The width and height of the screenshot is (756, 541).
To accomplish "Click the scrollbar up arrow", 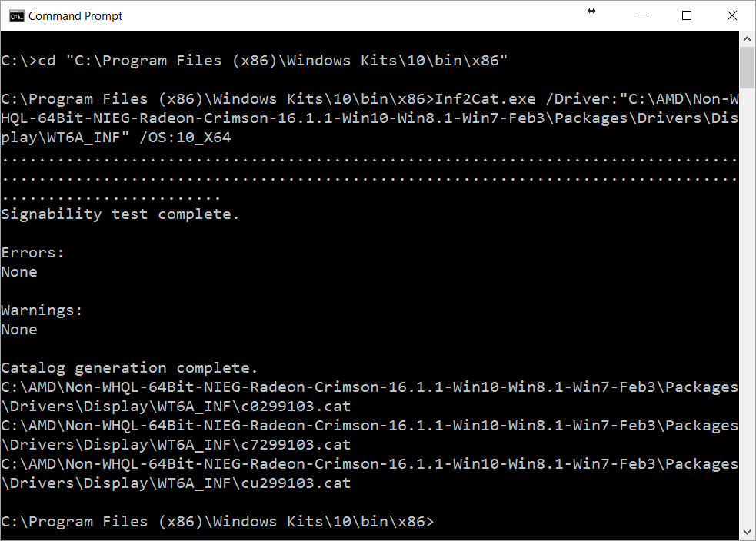I will point(747,38).
